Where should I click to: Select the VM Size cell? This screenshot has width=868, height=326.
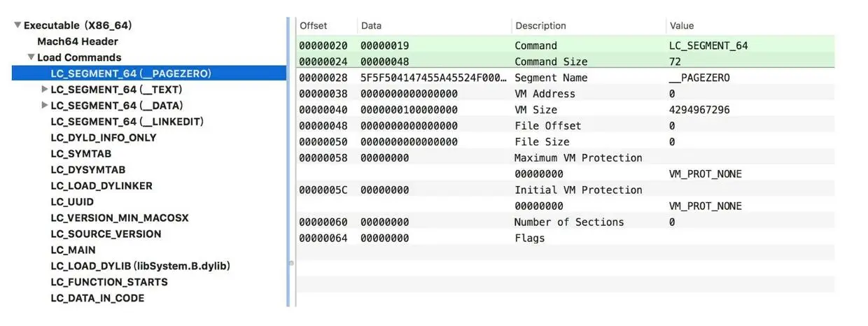click(535, 110)
